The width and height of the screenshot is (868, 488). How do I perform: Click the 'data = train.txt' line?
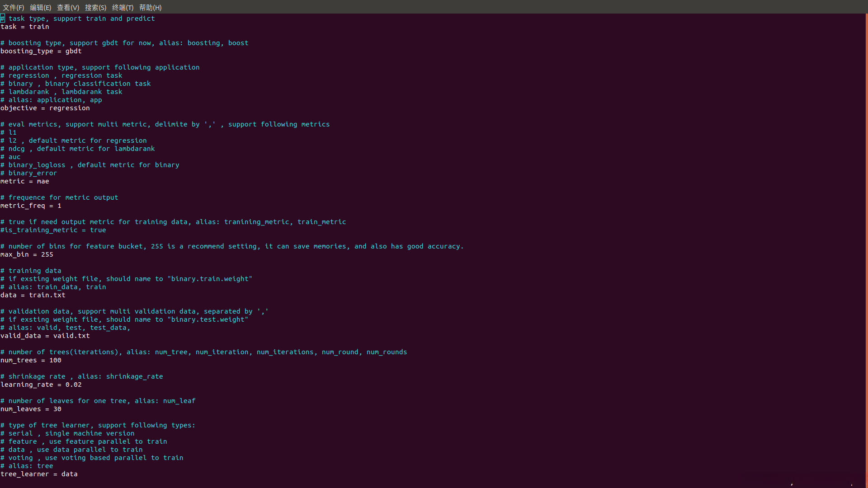33,295
